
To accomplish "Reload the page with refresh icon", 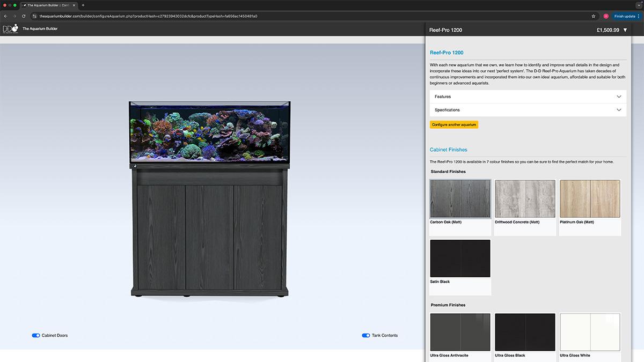I will [24, 16].
